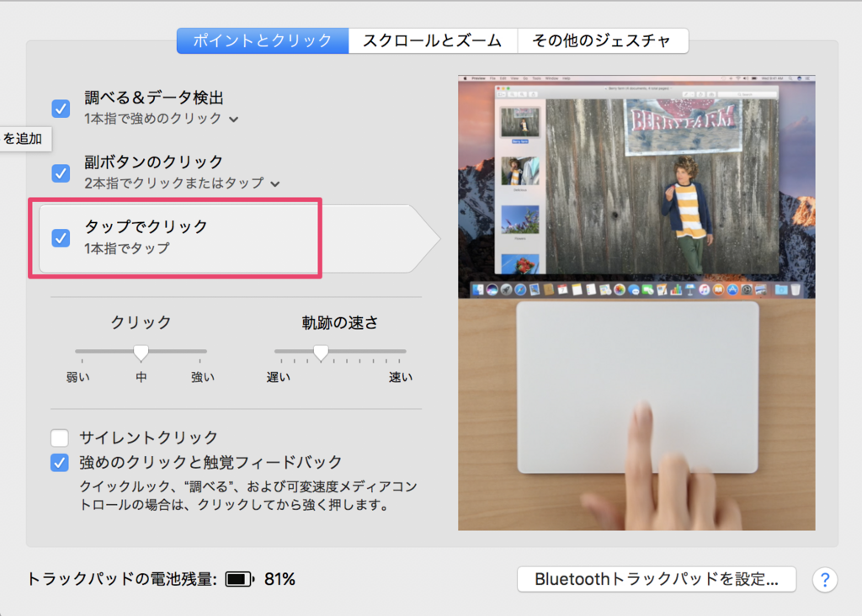Set click pressure slider to 強い end
Viewport: 862px width, 616px height.
point(205,351)
